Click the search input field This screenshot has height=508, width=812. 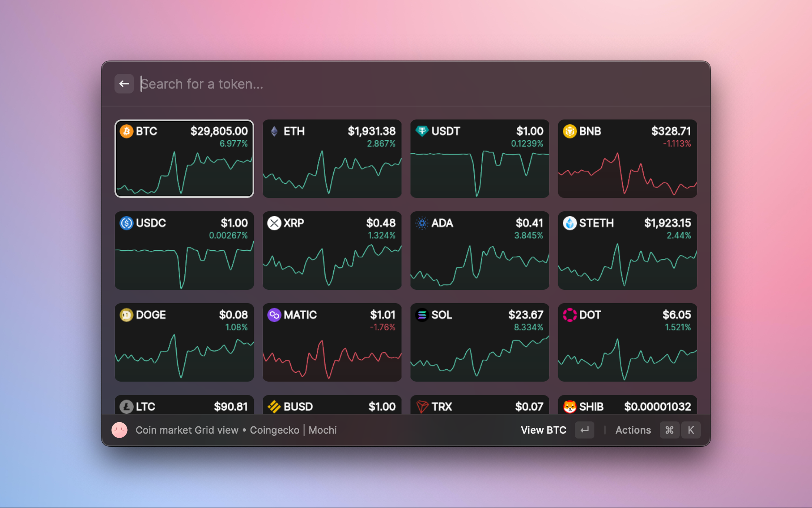(x=406, y=84)
